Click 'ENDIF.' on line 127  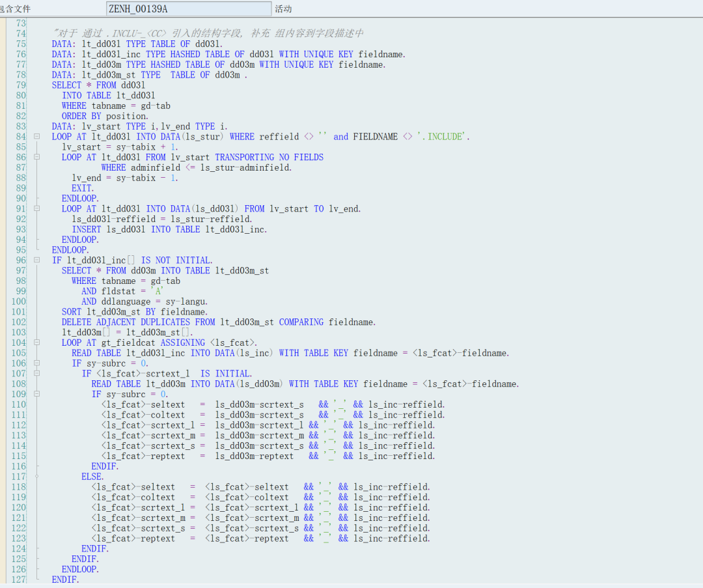pyautogui.click(x=66, y=580)
